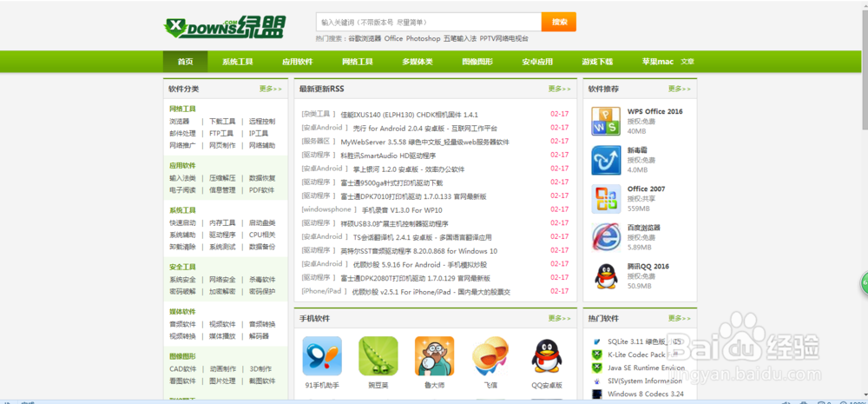Click 更多 in 热门软件 panel
Screen dimensions: 868x404
(x=680, y=318)
